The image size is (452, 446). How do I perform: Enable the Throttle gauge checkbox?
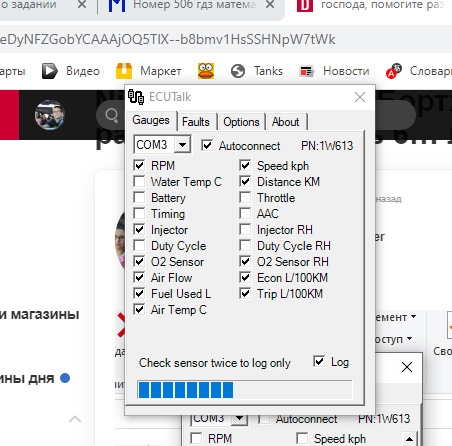[245, 197]
